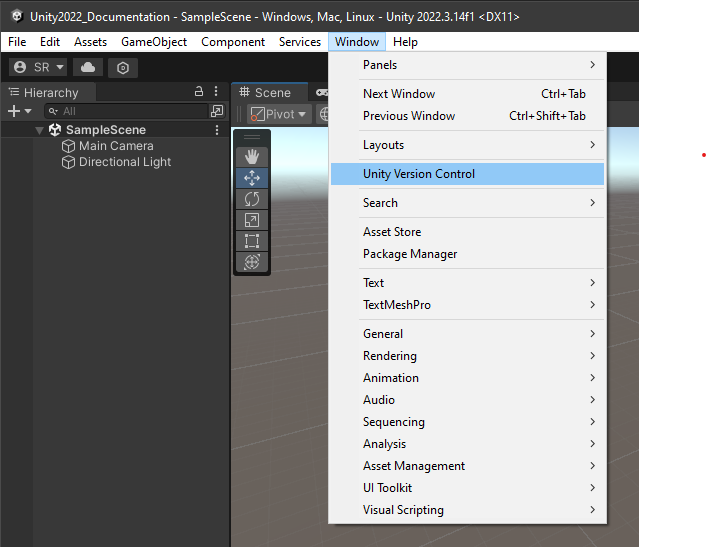The width and height of the screenshot is (707, 547).
Task: Open the SampleScene options kebab menu
Action: (217, 130)
